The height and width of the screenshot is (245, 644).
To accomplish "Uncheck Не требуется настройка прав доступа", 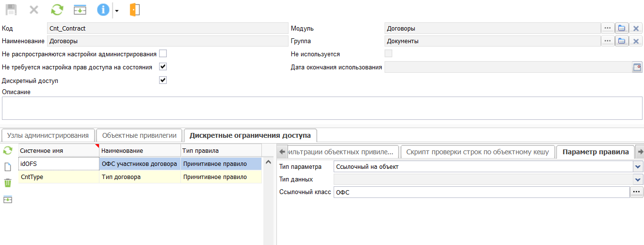I will point(163,66).
